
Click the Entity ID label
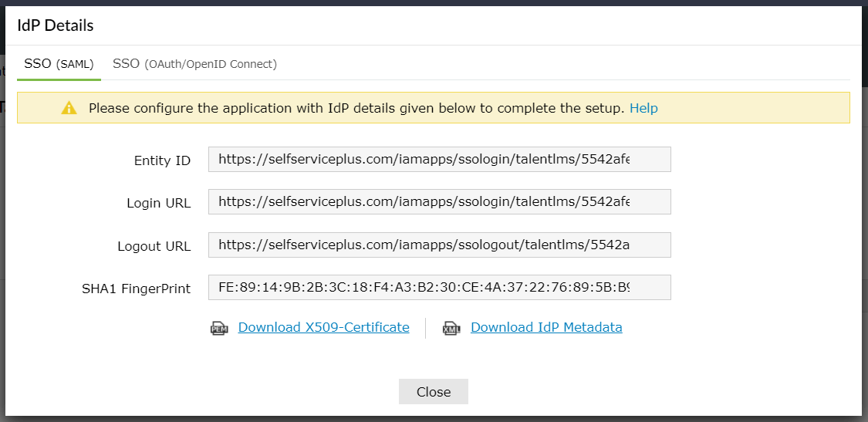[162, 160]
